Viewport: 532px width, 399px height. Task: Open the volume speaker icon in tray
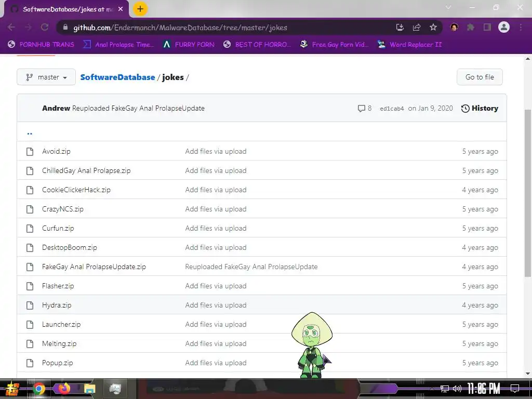(457, 389)
